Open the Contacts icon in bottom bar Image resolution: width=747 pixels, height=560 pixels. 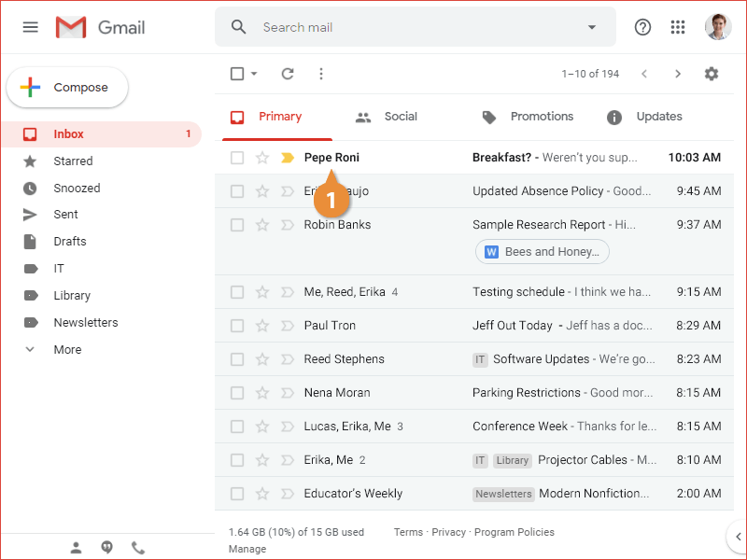76,547
